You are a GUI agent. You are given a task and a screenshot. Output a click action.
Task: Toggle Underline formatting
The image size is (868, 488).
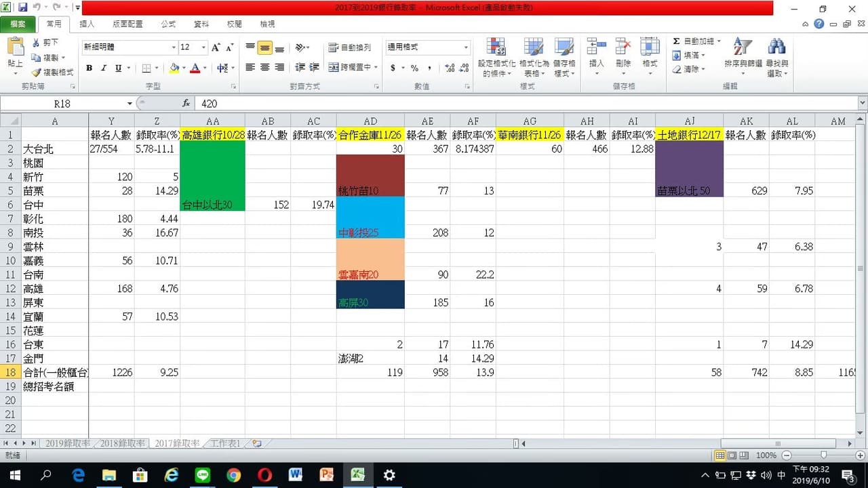[119, 68]
